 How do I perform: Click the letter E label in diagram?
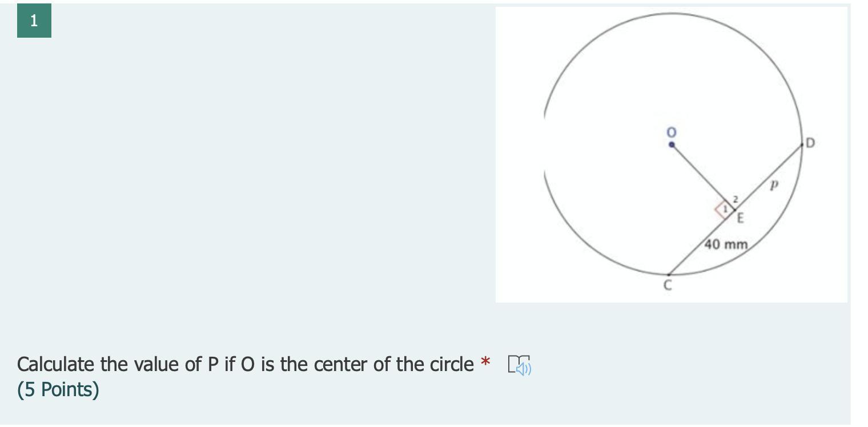pos(741,217)
